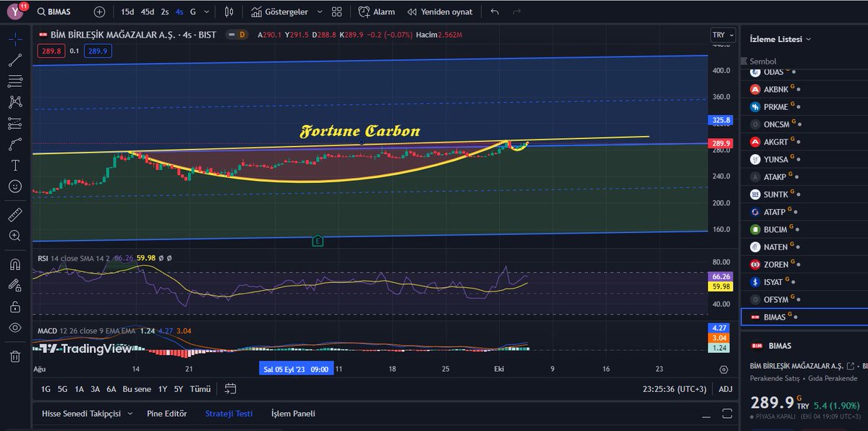Viewport: 868px width, 431px height.
Task: Open the emoji icons tool
Action: coord(15,187)
